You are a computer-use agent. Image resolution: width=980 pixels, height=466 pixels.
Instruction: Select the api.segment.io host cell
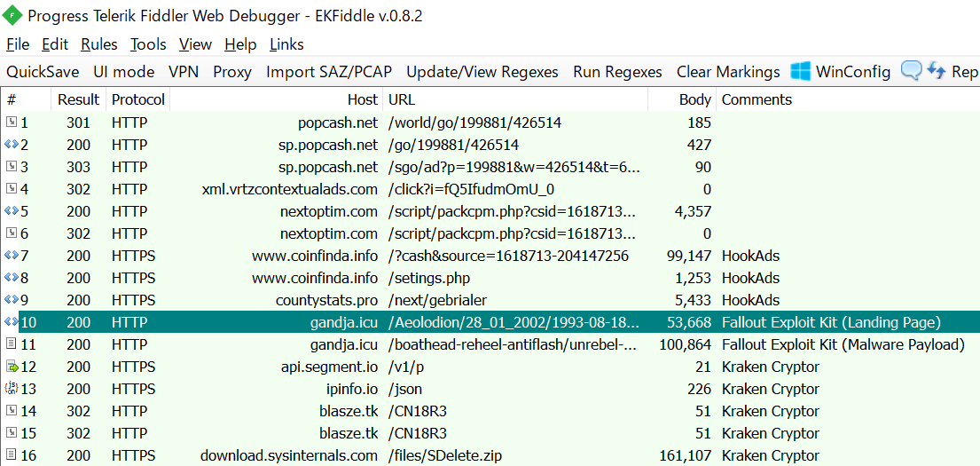(329, 366)
